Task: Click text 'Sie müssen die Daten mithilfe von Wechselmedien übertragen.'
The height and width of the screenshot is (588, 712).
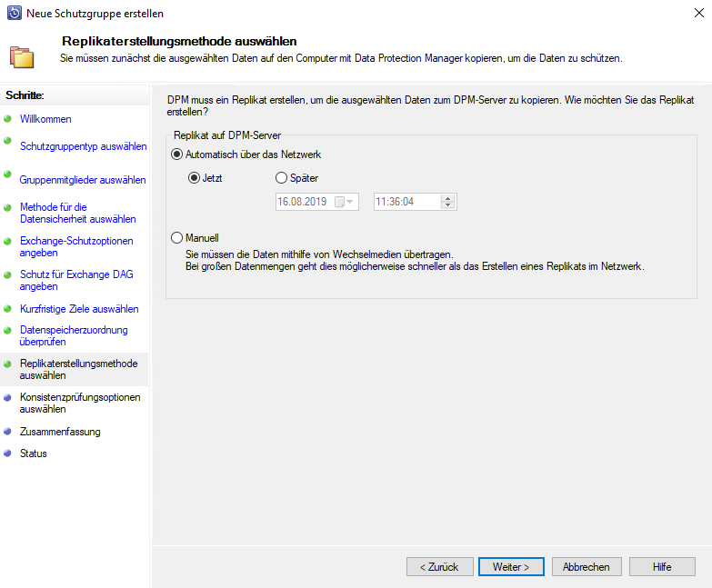Action: (319, 254)
